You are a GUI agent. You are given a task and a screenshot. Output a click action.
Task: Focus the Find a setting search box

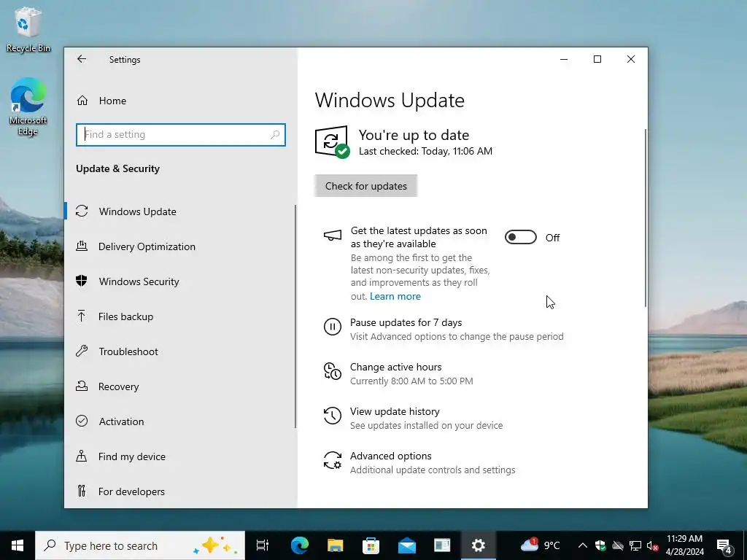click(181, 135)
